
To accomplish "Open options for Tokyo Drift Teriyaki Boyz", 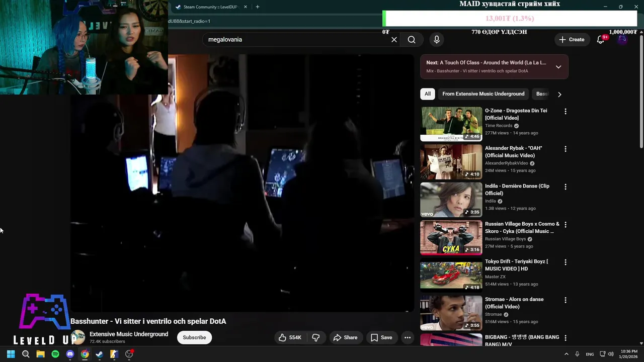I will (566, 262).
